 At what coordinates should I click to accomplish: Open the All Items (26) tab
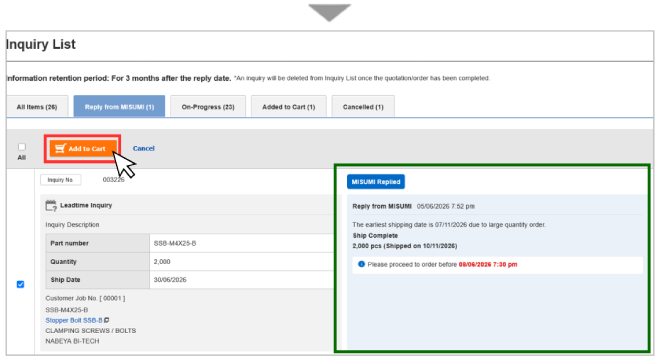[37, 107]
